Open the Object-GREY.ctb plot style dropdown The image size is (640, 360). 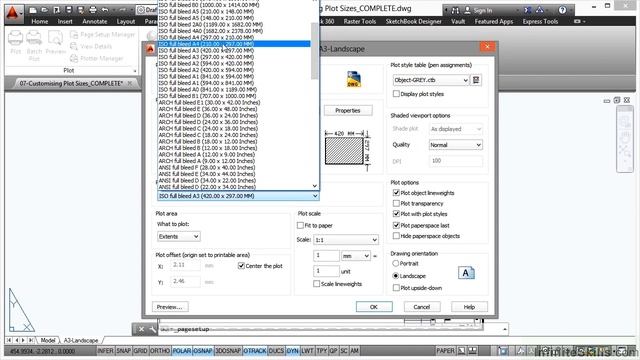click(x=431, y=80)
